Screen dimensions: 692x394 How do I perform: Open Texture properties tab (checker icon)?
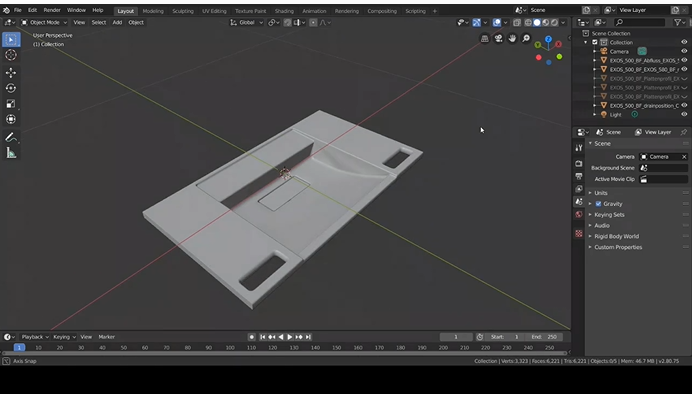pyautogui.click(x=579, y=233)
